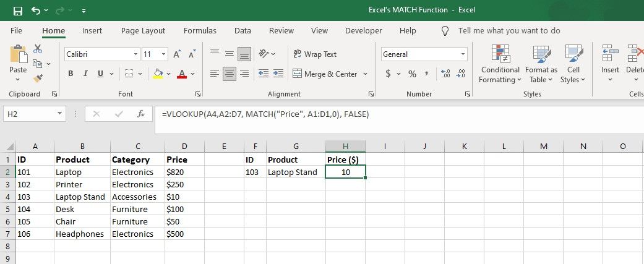Screen dimensions: 644x264
Task: Click the Borders icon
Action: click(x=129, y=74)
